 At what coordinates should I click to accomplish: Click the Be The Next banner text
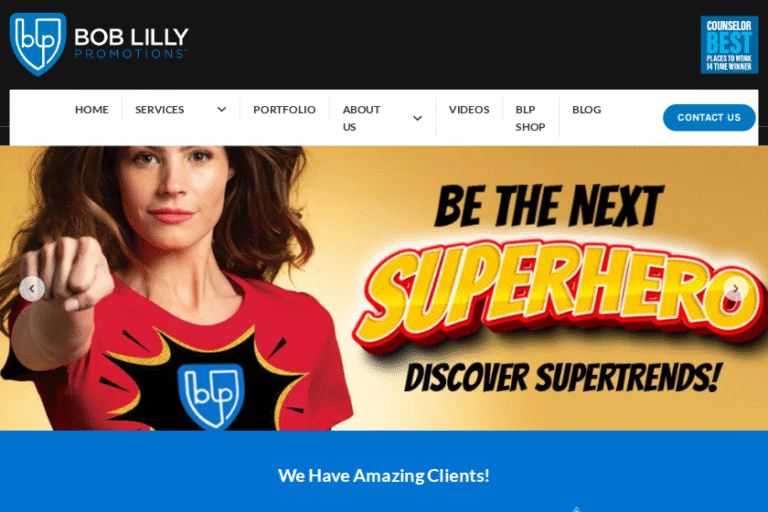point(549,205)
